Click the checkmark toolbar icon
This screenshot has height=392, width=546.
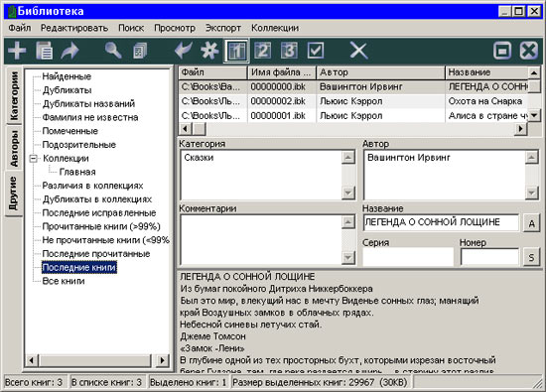(316, 51)
